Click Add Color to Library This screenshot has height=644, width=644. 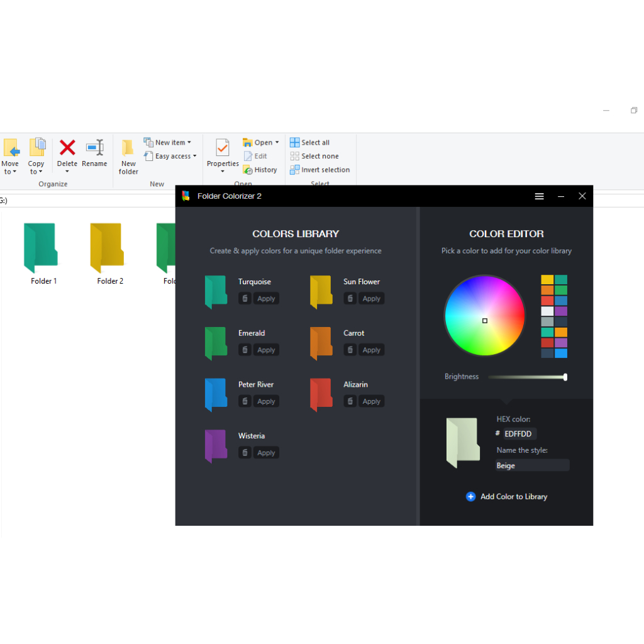tap(506, 497)
